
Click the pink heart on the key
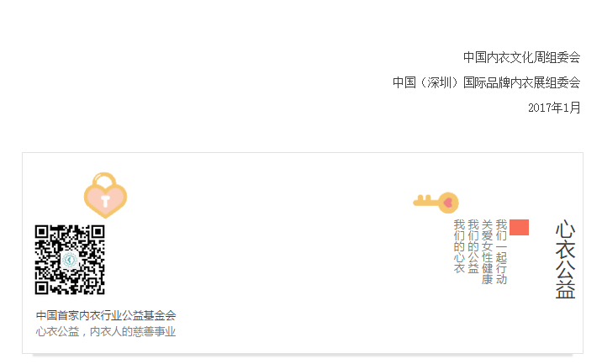pos(447,203)
